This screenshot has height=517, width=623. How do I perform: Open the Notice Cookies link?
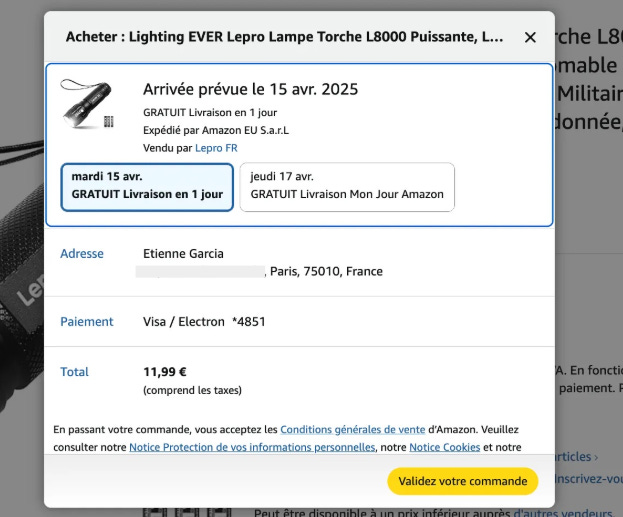click(445, 447)
